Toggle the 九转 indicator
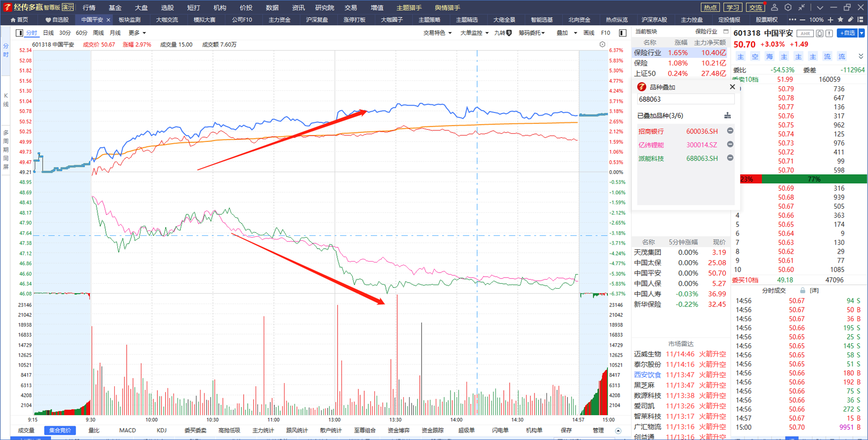 pyautogui.click(x=503, y=33)
